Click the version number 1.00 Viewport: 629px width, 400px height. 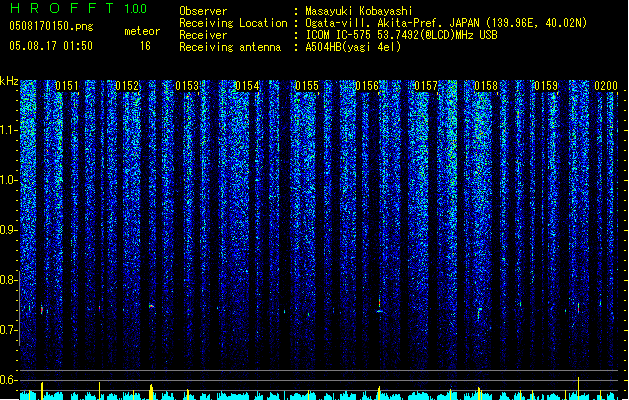136,8
